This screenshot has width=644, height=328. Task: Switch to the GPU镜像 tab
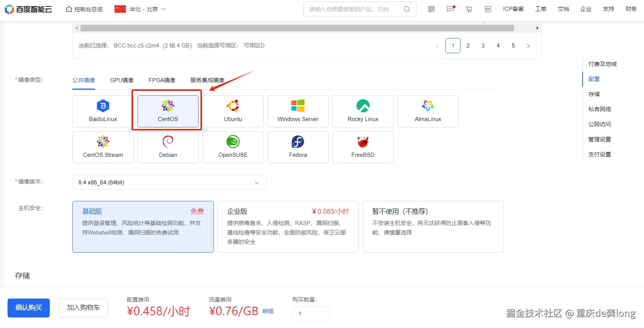click(x=122, y=80)
